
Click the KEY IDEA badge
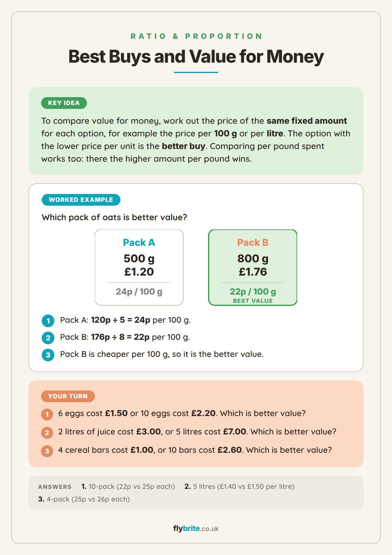click(64, 103)
